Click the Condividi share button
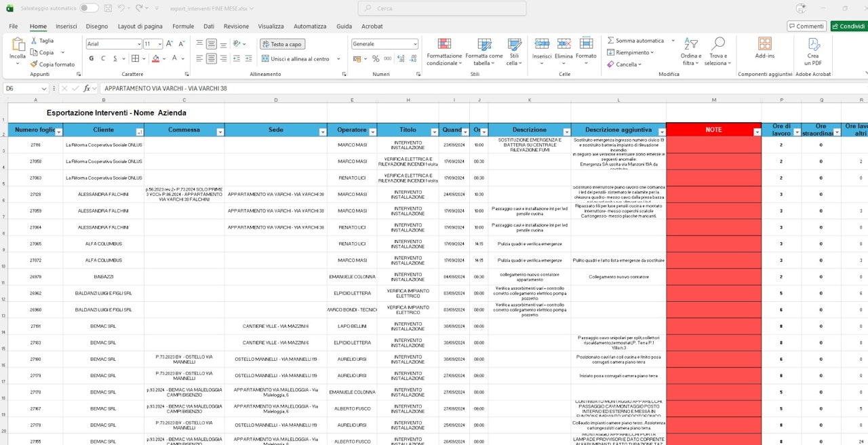This screenshot has height=445, width=868. click(848, 26)
